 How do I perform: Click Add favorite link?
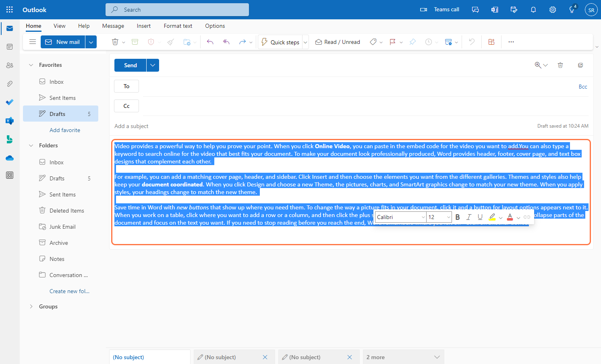pos(65,130)
